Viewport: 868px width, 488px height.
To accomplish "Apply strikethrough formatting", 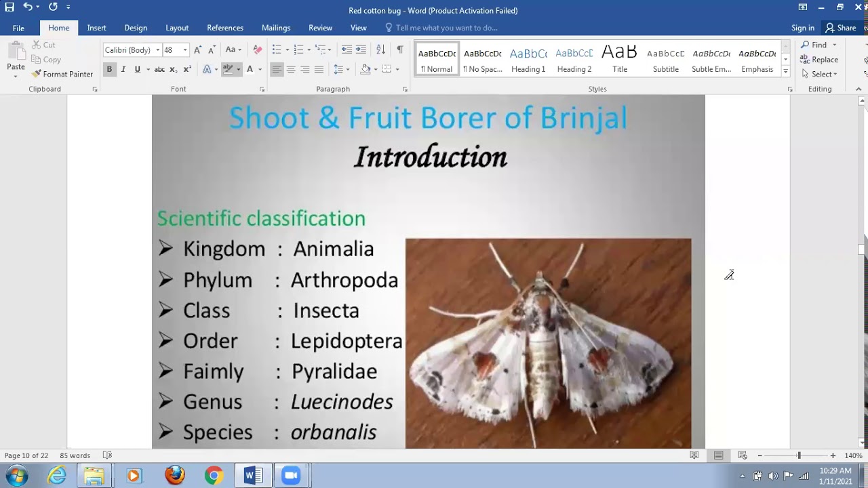I will tap(159, 69).
